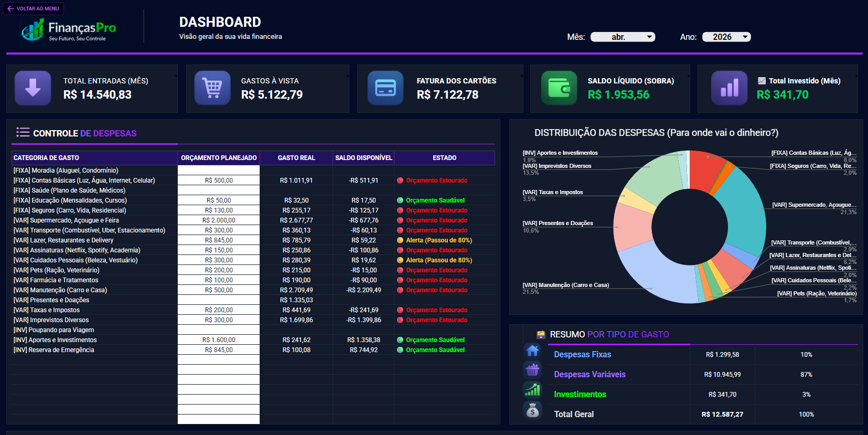This screenshot has width=868, height=435.
Task: Click the Saldo Líquido wallet icon
Action: click(x=559, y=88)
